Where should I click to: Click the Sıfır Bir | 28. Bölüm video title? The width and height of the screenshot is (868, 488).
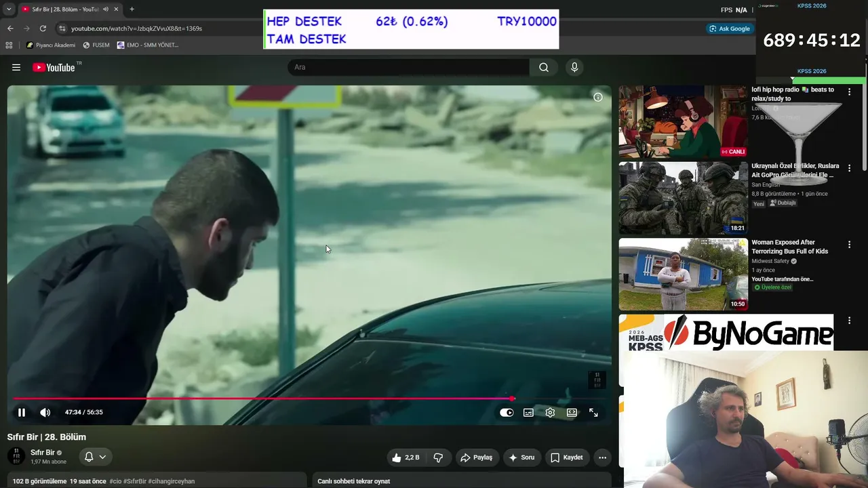tap(47, 437)
